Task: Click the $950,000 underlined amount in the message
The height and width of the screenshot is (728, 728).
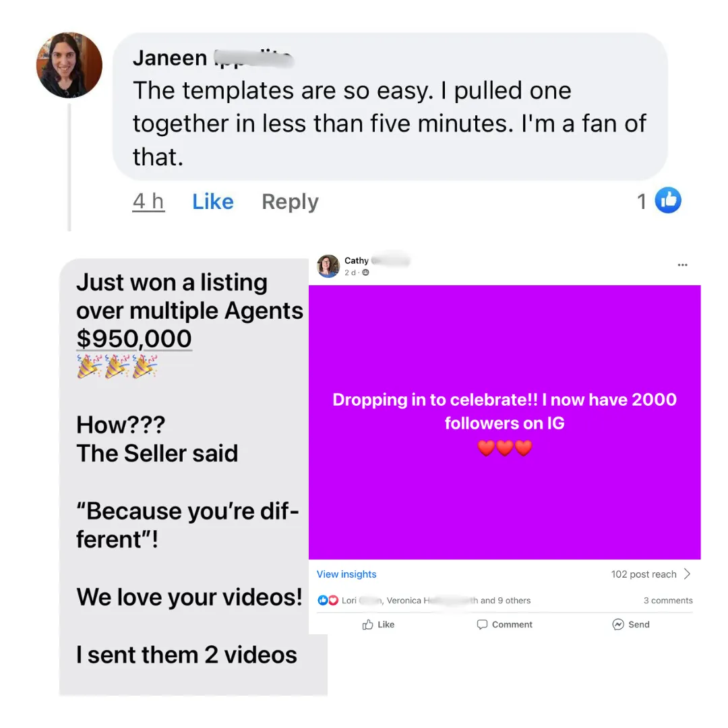Action: coord(133,338)
